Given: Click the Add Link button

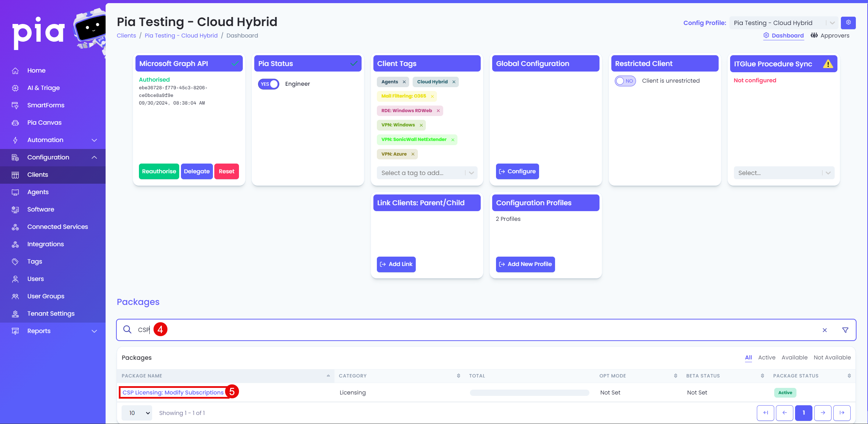Looking at the screenshot, I should 396,264.
